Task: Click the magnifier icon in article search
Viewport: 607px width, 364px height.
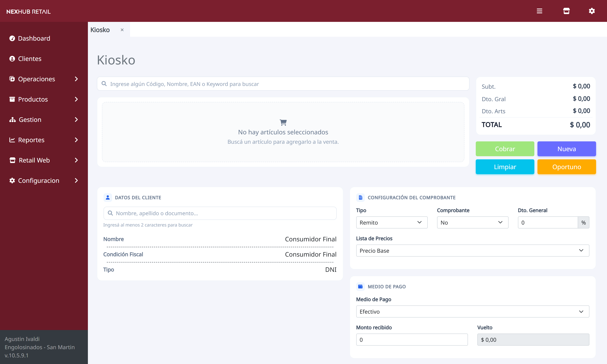Action: 104,84
